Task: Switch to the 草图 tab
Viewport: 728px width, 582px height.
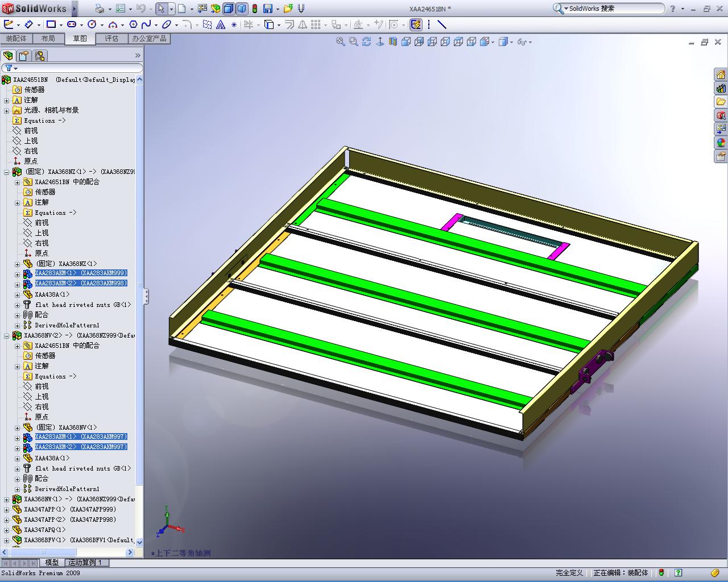Action: tap(80, 39)
